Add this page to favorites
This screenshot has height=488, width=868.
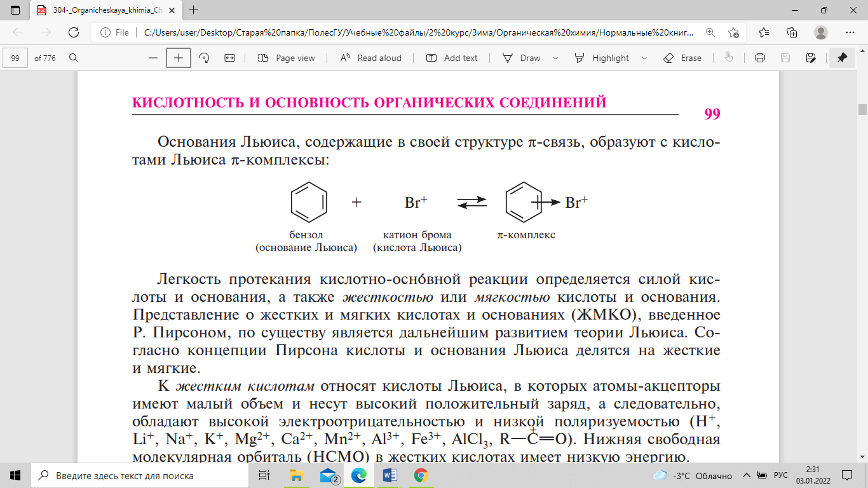[x=734, y=32]
